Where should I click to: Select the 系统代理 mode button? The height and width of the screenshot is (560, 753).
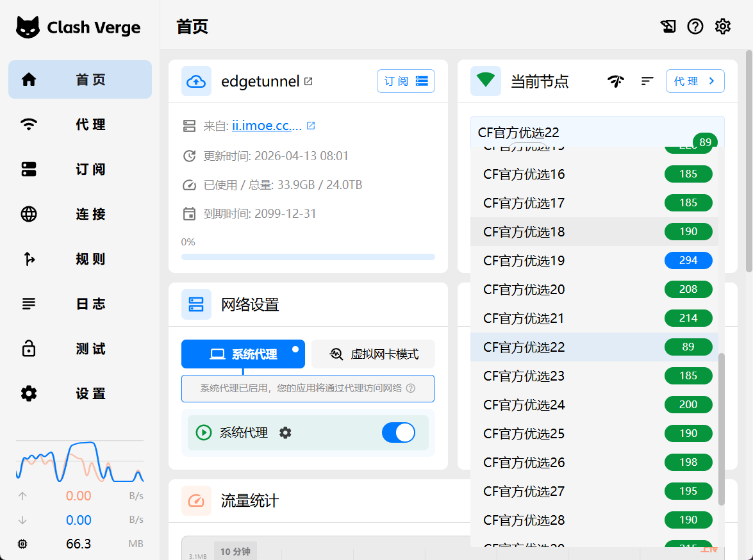click(x=242, y=354)
